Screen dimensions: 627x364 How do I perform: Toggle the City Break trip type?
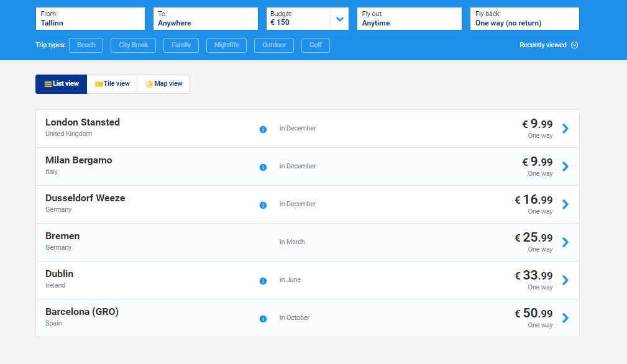(133, 45)
